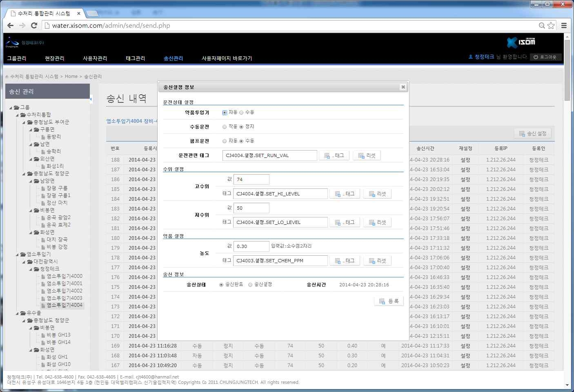This screenshot has width=574, height=392.
Task: Click the Home breadcrumb link
Action: point(71,76)
